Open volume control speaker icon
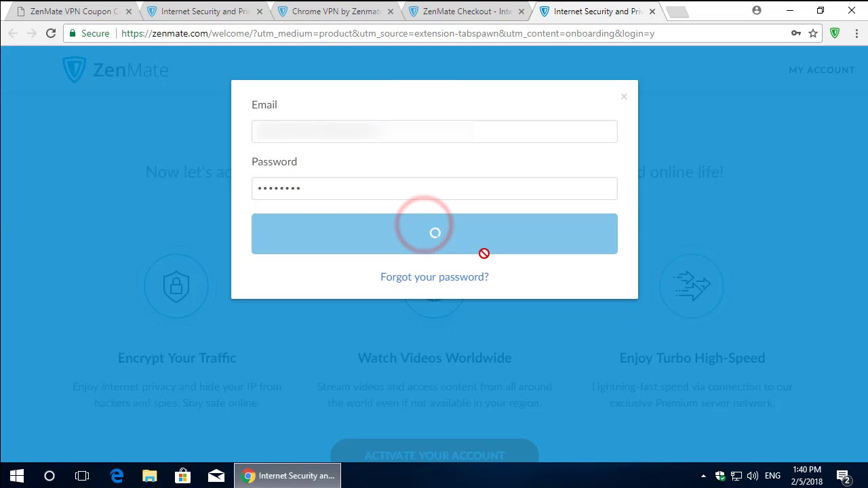This screenshot has width=868, height=488. click(752, 476)
